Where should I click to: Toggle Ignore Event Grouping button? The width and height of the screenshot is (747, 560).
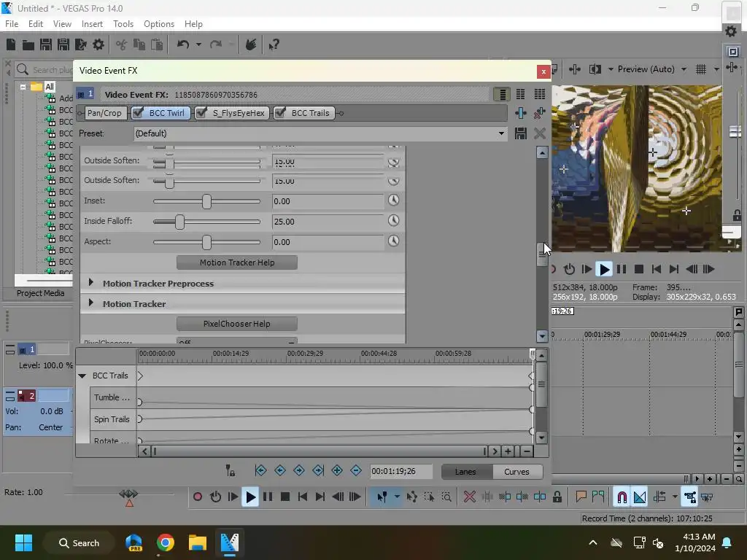point(708,497)
